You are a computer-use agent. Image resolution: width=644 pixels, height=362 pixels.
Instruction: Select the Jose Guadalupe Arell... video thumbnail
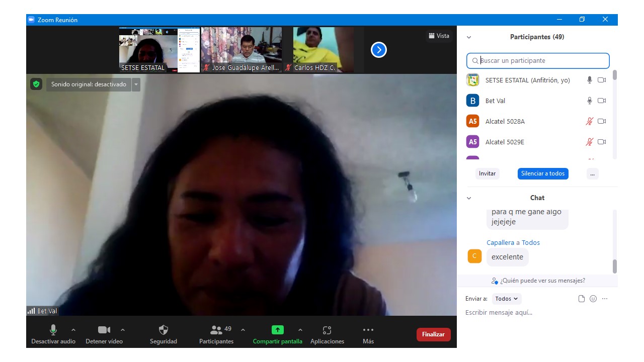(x=242, y=50)
